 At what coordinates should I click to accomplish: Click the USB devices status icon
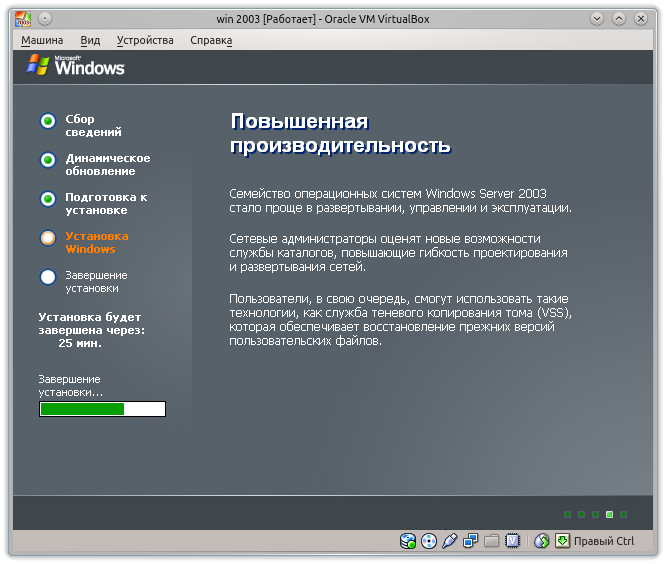(x=449, y=541)
